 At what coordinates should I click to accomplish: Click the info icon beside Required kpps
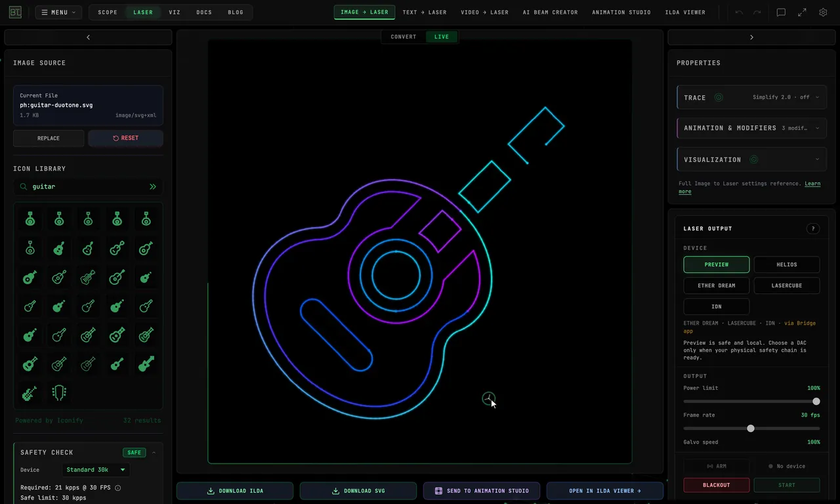click(x=118, y=488)
